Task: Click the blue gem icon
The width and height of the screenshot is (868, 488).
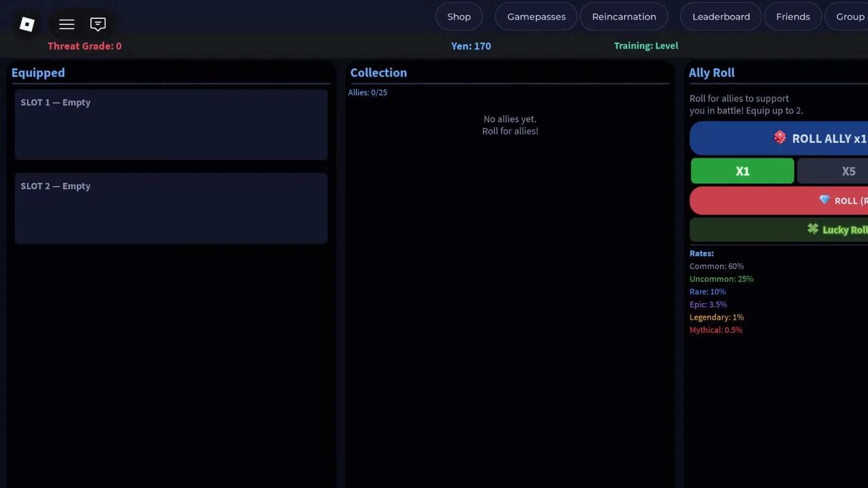Action: 824,200
